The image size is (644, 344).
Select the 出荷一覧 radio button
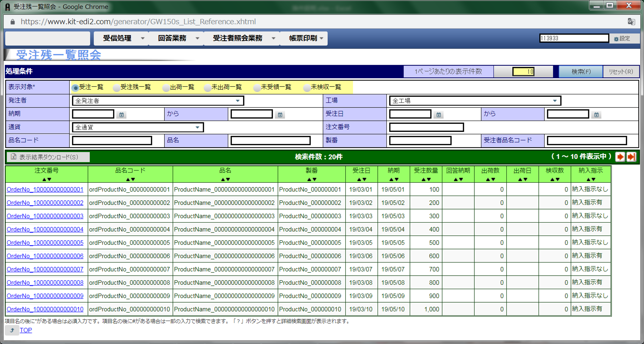(166, 87)
